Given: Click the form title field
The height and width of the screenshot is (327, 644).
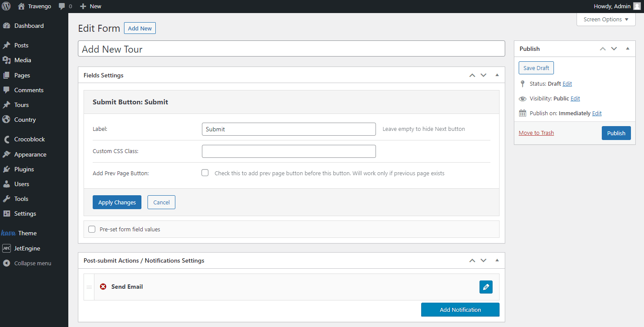Looking at the screenshot, I should [292, 49].
